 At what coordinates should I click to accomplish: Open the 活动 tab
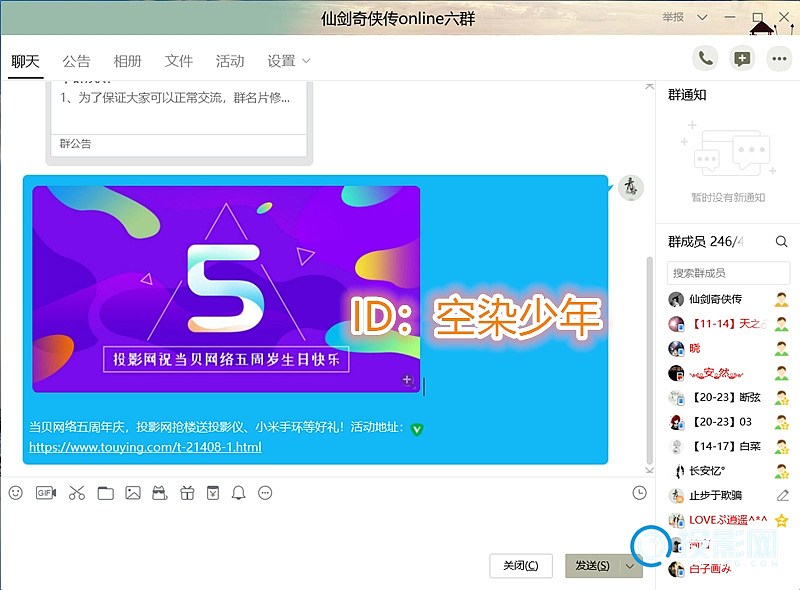[x=230, y=61]
